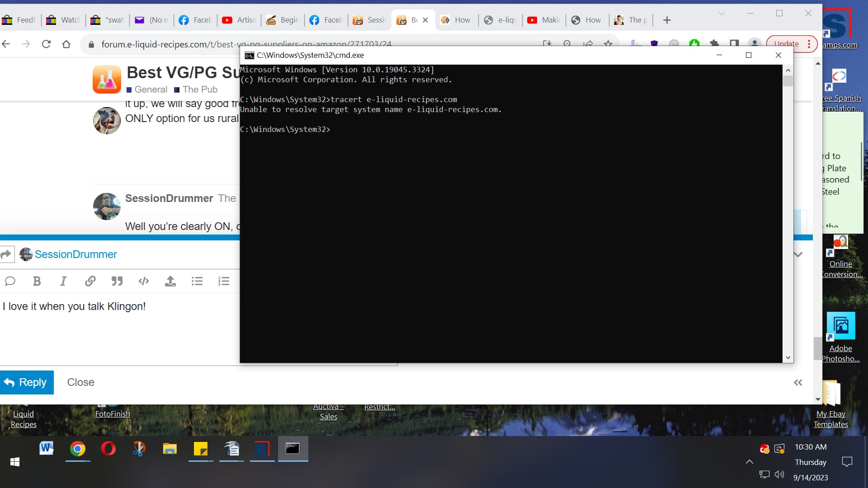Viewport: 868px width, 488px height.
Task: Click the Reply button
Action: 27,382
